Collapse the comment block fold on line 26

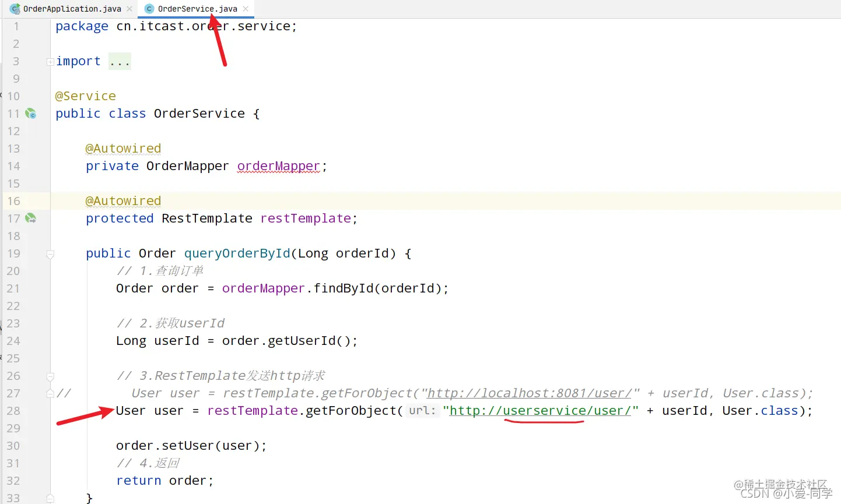point(50,376)
